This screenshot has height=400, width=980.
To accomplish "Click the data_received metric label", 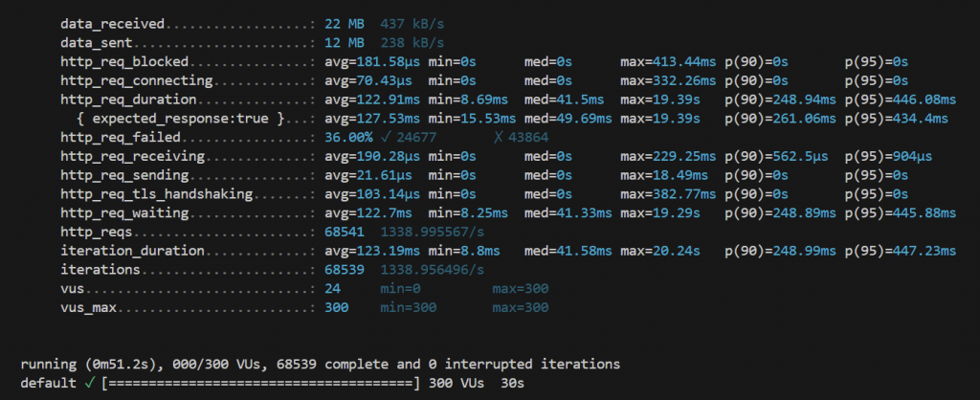I will point(113,23).
